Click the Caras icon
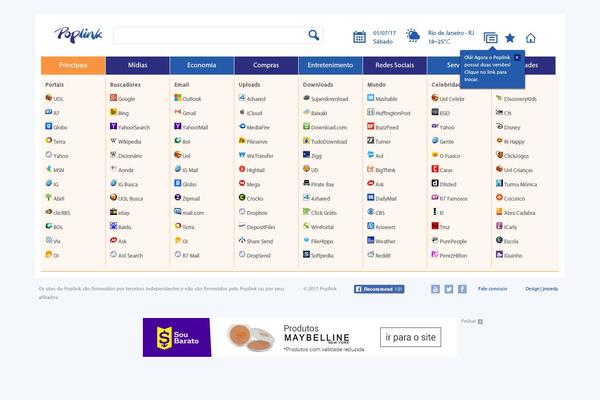 click(435, 169)
